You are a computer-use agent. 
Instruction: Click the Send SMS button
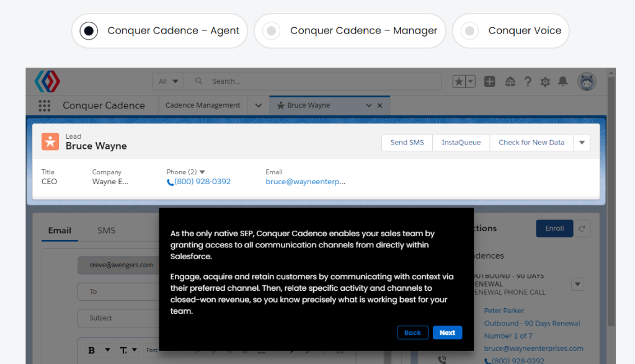tap(407, 143)
